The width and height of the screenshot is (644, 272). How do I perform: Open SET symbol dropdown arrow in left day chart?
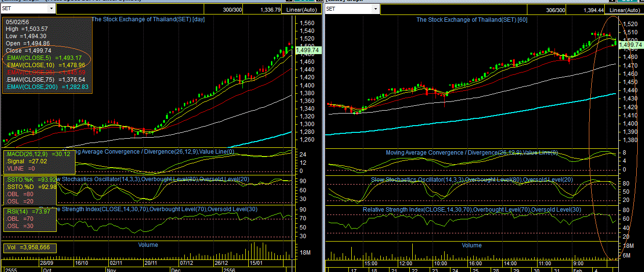tap(51, 9)
